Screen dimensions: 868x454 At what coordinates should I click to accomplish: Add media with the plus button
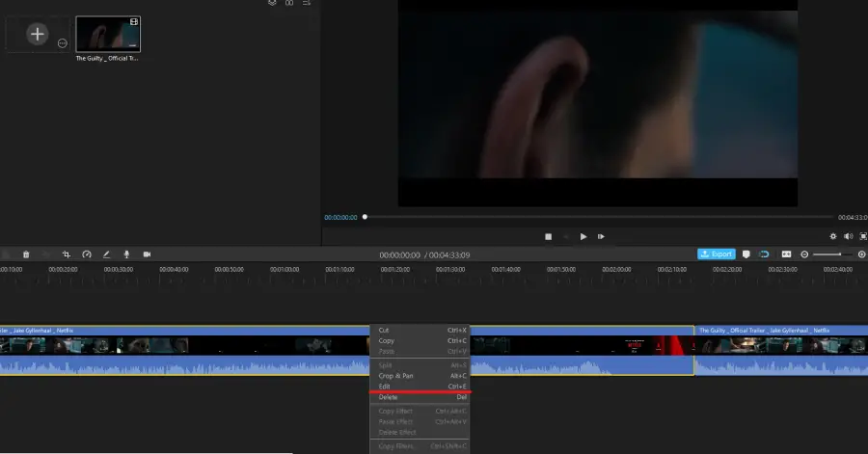pyautogui.click(x=37, y=35)
